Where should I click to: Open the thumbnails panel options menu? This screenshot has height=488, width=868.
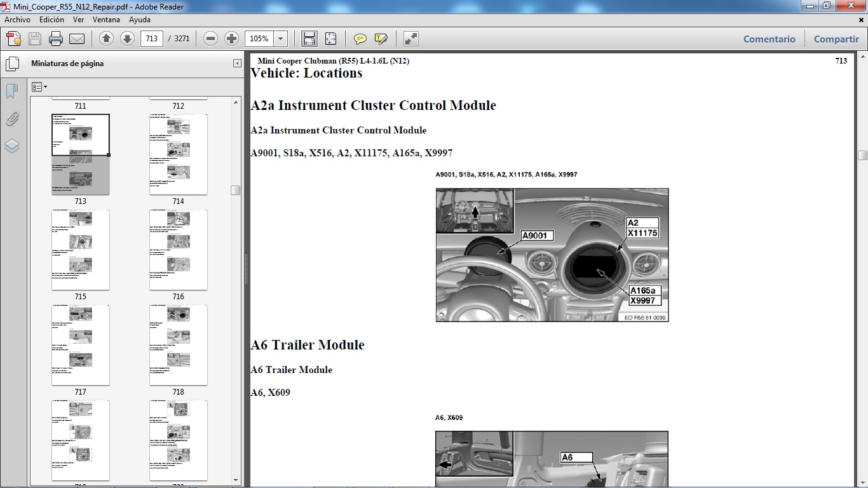coord(39,87)
